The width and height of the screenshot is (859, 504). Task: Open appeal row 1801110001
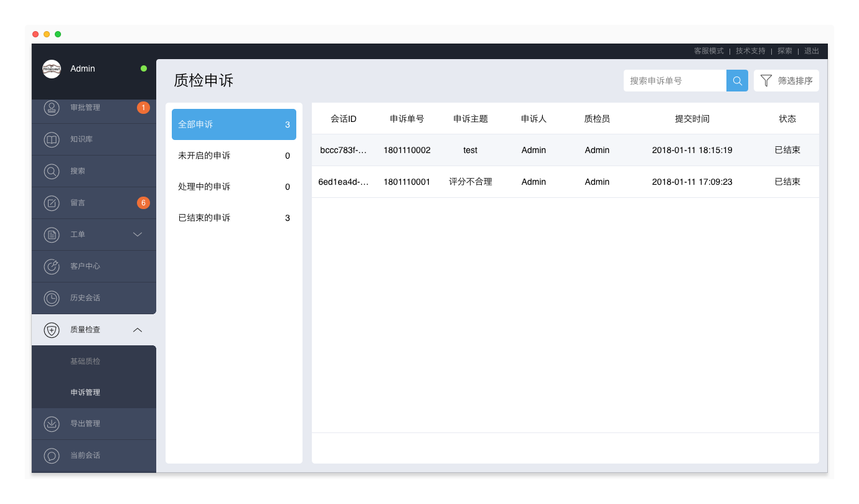[x=406, y=182]
